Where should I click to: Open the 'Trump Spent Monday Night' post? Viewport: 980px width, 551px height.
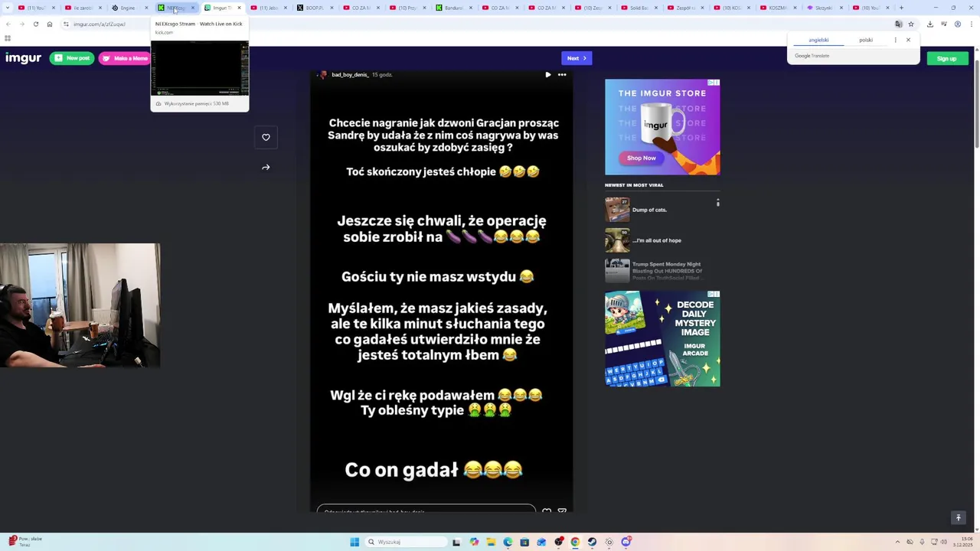click(x=667, y=271)
